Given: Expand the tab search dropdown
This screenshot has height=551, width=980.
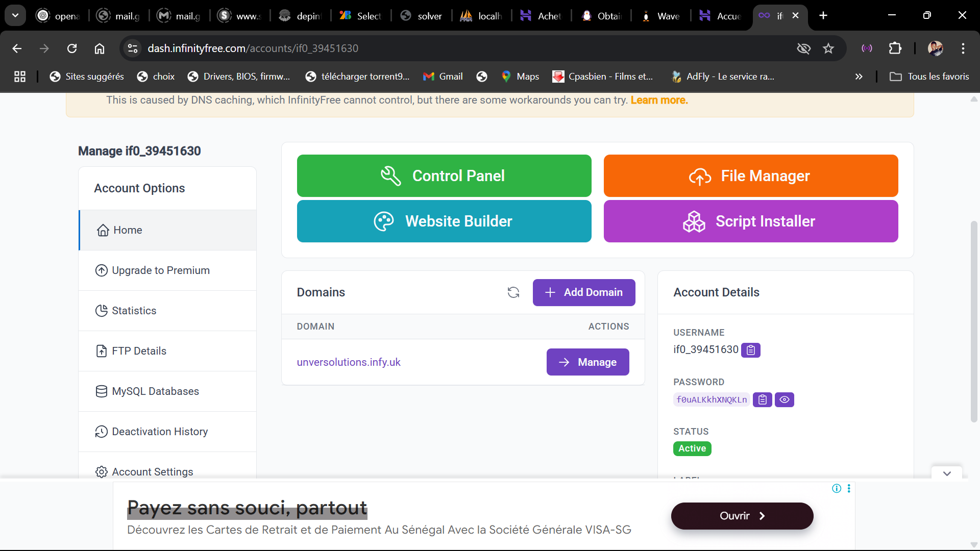Looking at the screenshot, I should (15, 15).
